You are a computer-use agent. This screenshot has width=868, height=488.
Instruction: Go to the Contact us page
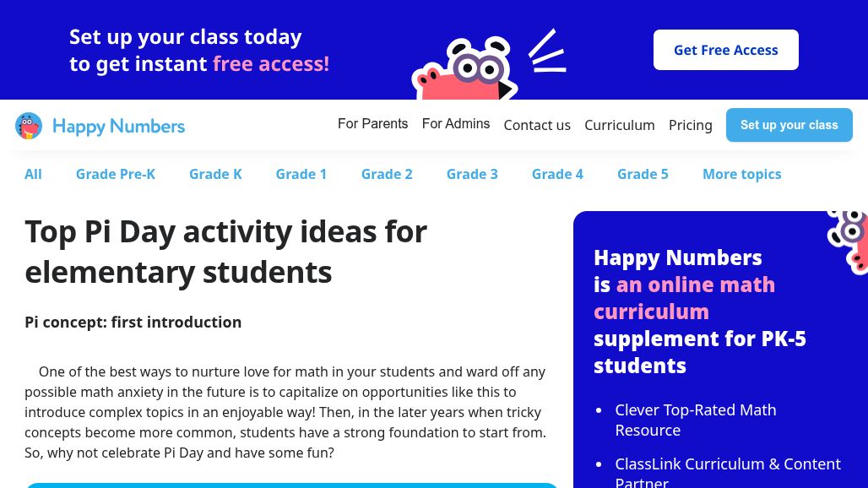(x=537, y=125)
